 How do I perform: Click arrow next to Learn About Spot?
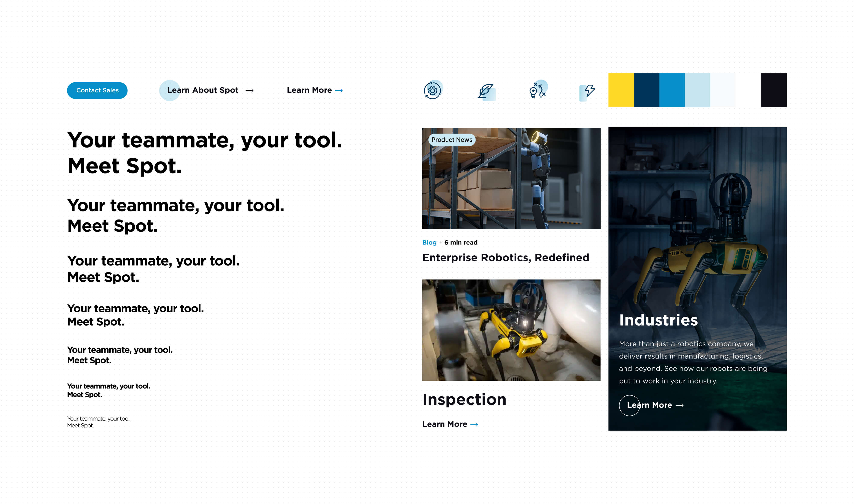point(249,90)
